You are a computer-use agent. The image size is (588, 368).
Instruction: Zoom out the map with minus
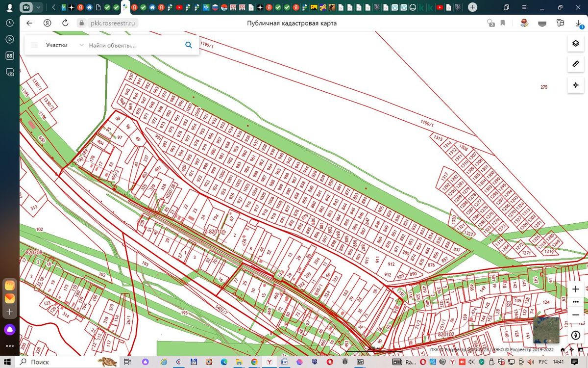(x=576, y=315)
